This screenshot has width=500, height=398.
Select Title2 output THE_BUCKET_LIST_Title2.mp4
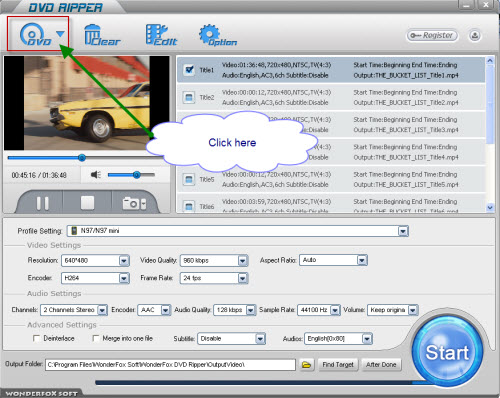coord(406,103)
